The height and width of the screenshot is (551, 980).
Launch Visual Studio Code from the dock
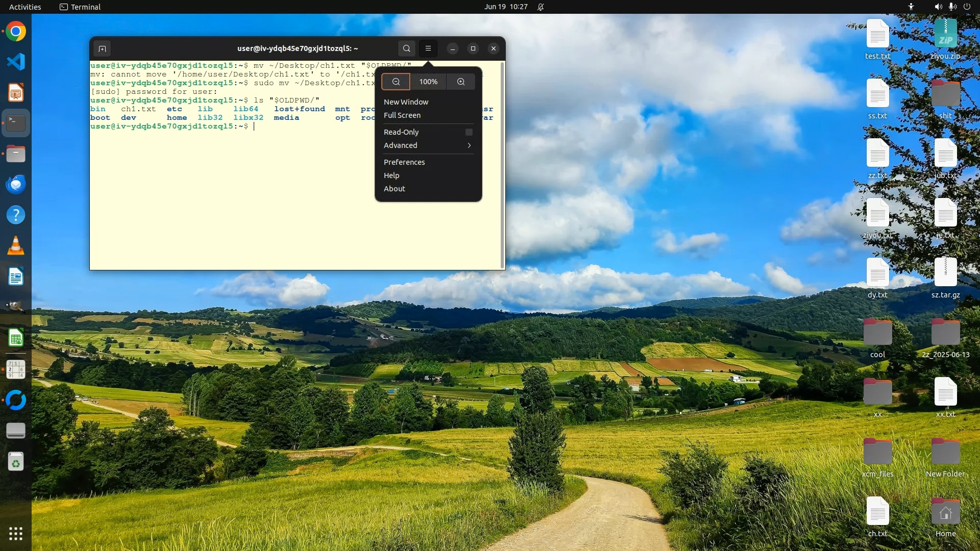(x=16, y=62)
